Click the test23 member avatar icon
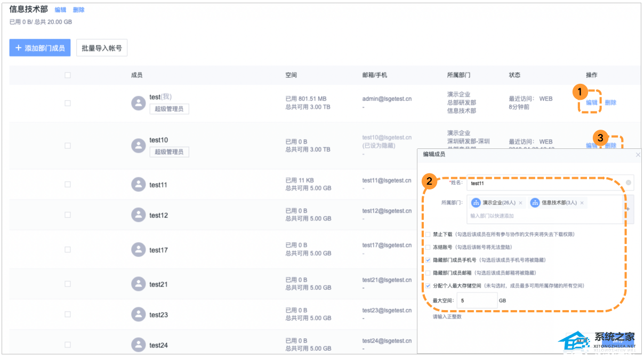The image size is (644, 356). (x=139, y=314)
